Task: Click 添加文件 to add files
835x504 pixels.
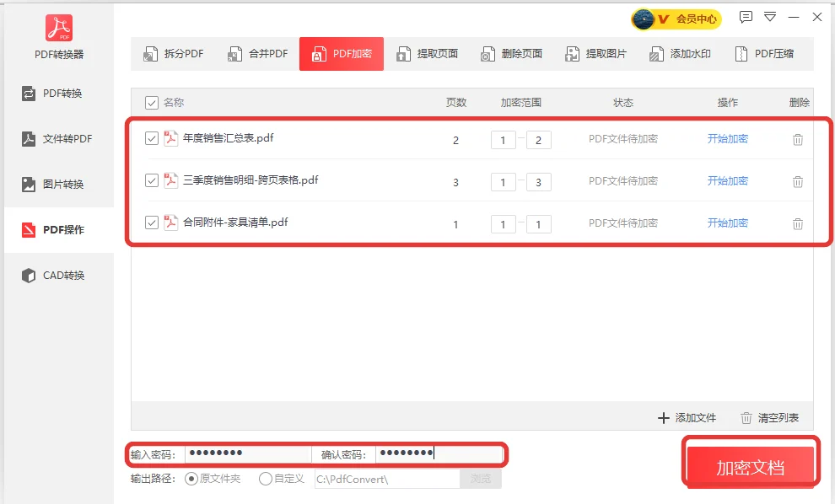Action: (687, 418)
